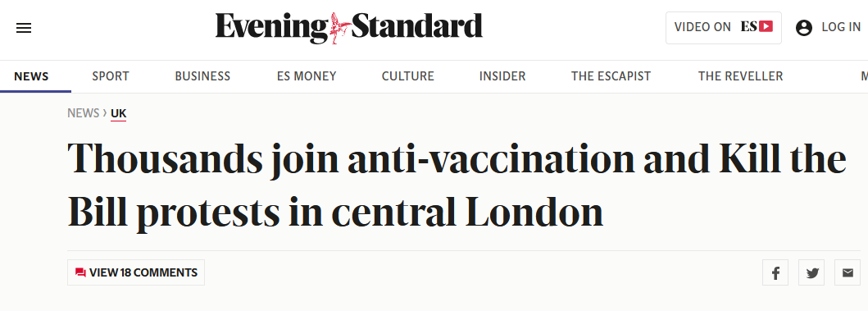The height and width of the screenshot is (311, 868).
Task: Share article on Facebook
Action: pyautogui.click(x=775, y=272)
